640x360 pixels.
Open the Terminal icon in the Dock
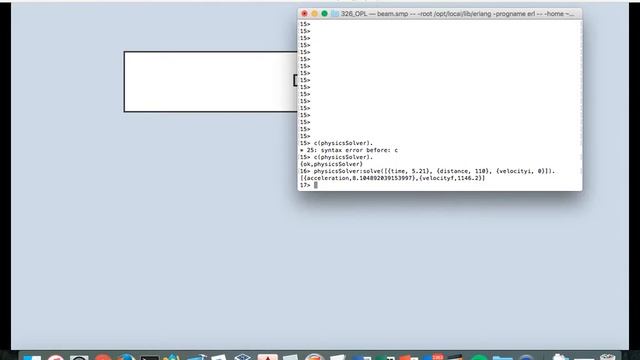(x=149, y=357)
